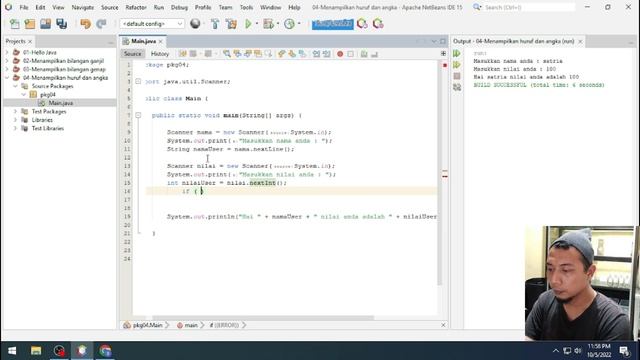Collapse the 04-Menampilkan huruf dan angka project

pos(7,78)
